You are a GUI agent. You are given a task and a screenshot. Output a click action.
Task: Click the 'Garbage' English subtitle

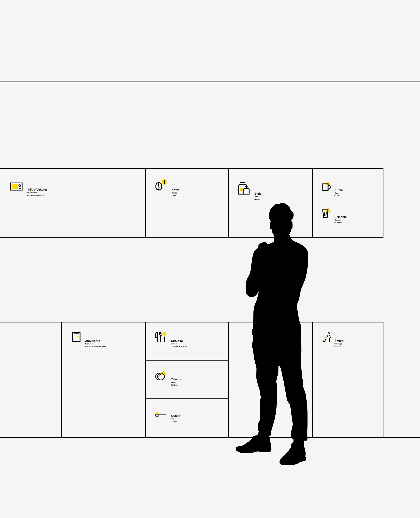[338, 344]
